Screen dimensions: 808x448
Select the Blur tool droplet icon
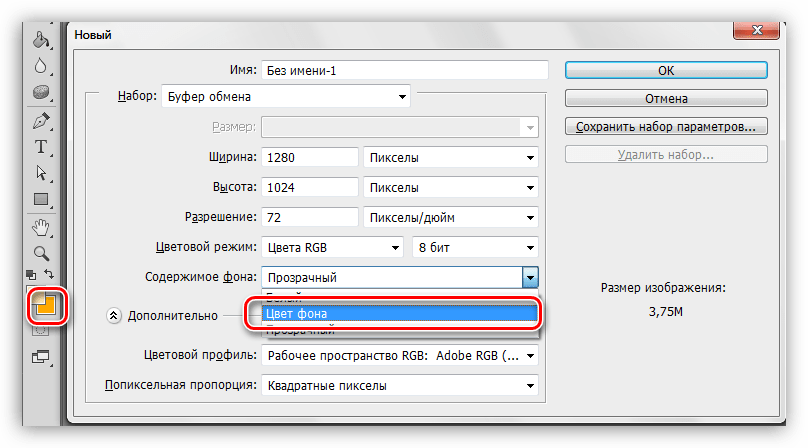point(41,67)
